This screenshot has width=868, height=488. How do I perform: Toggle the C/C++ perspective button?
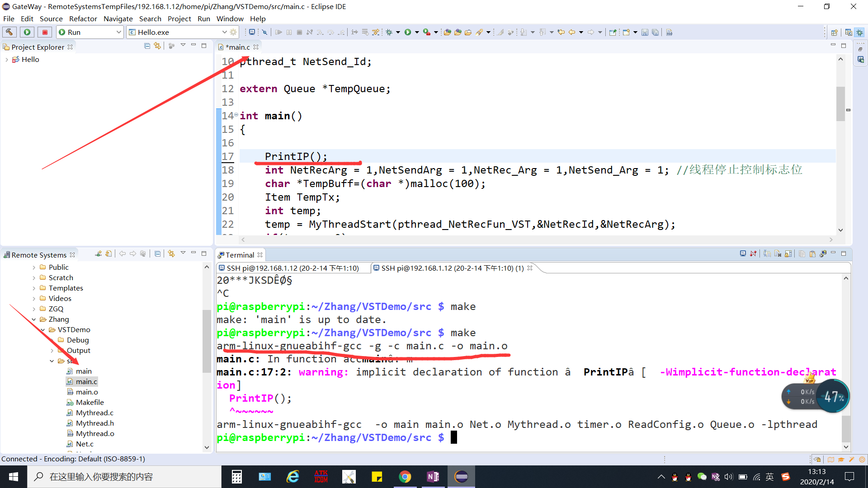[x=849, y=32]
